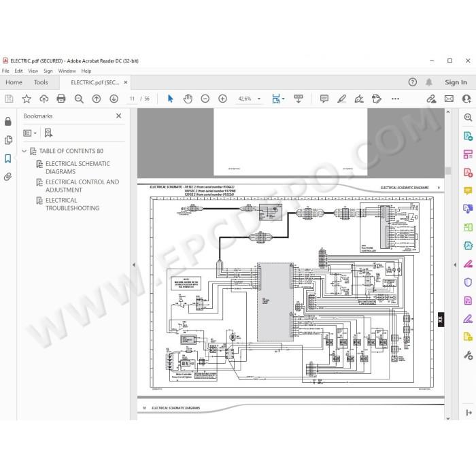Open the zoom level 42,6% dropdown
The width and height of the screenshot is (476, 476).
(258, 99)
